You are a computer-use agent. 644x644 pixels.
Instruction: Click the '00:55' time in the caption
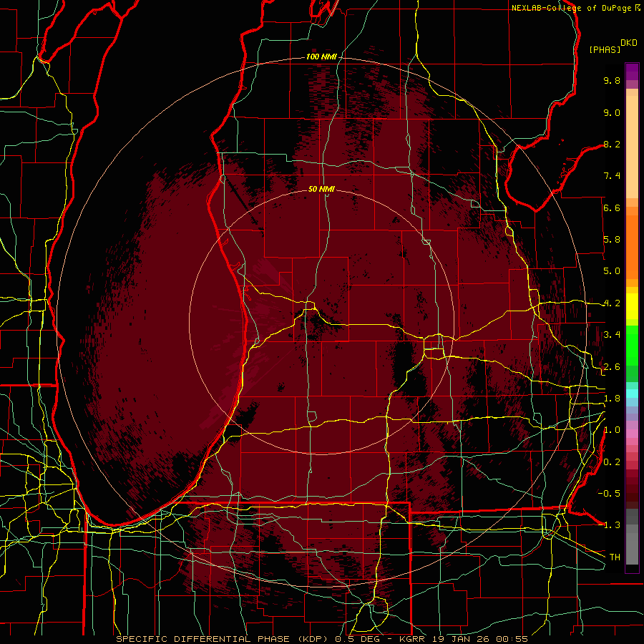click(512, 639)
